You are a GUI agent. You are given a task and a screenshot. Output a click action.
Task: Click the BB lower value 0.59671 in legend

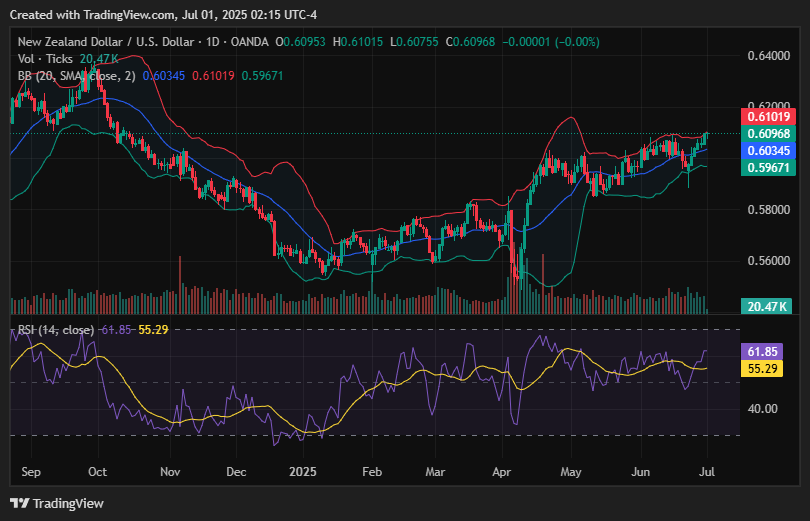(x=262, y=76)
